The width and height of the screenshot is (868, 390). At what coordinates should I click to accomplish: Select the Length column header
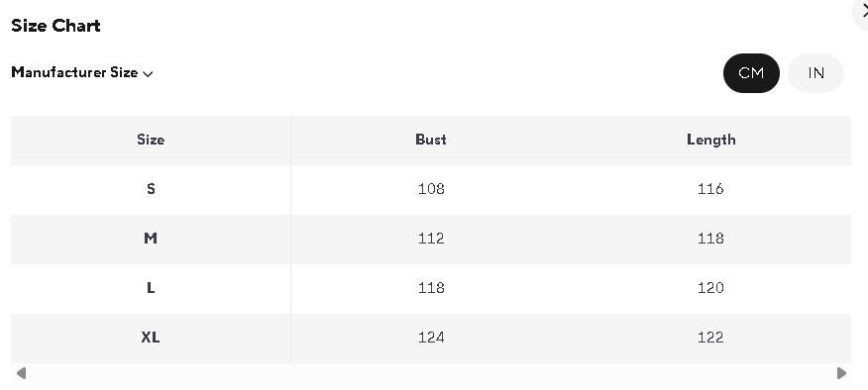tap(710, 140)
